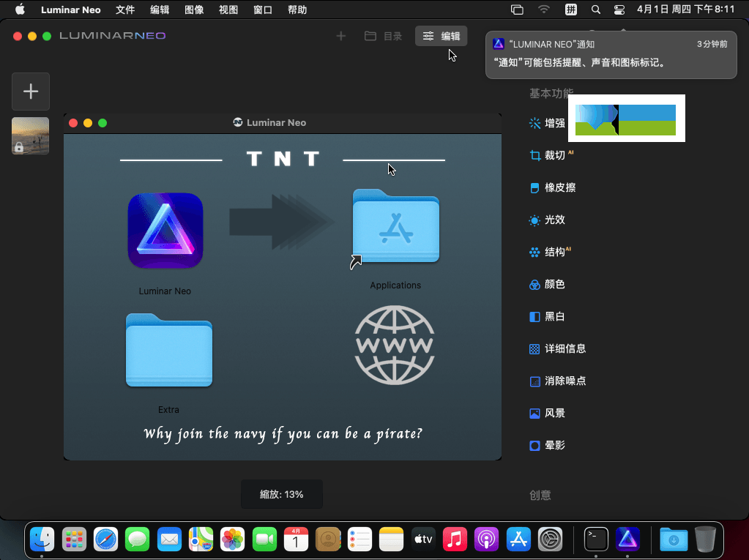Click the date and time in menu bar

point(685,10)
